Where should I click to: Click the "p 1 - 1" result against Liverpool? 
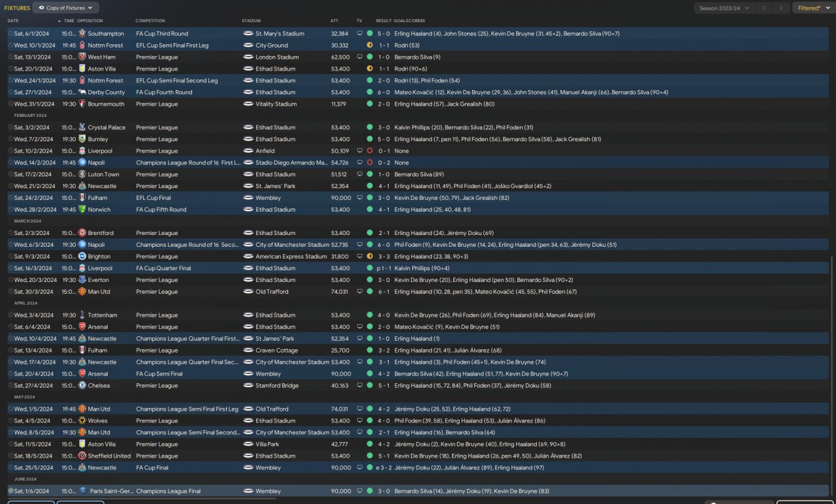point(383,268)
